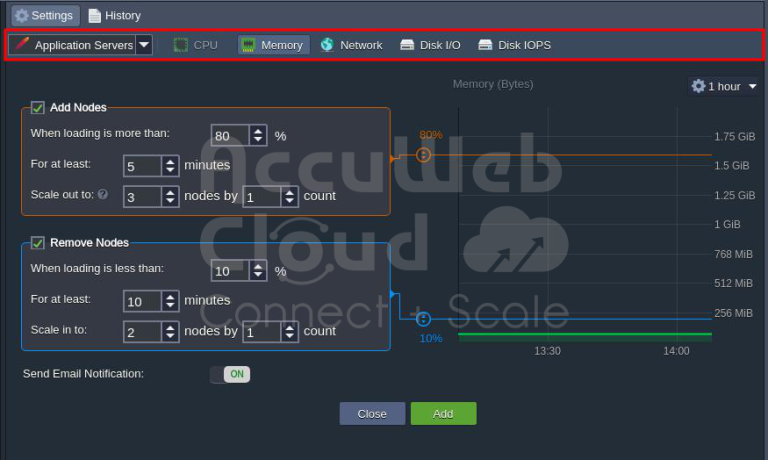Click the Scale in to nodes input field
The width and height of the screenshot is (768, 460).
[141, 331]
